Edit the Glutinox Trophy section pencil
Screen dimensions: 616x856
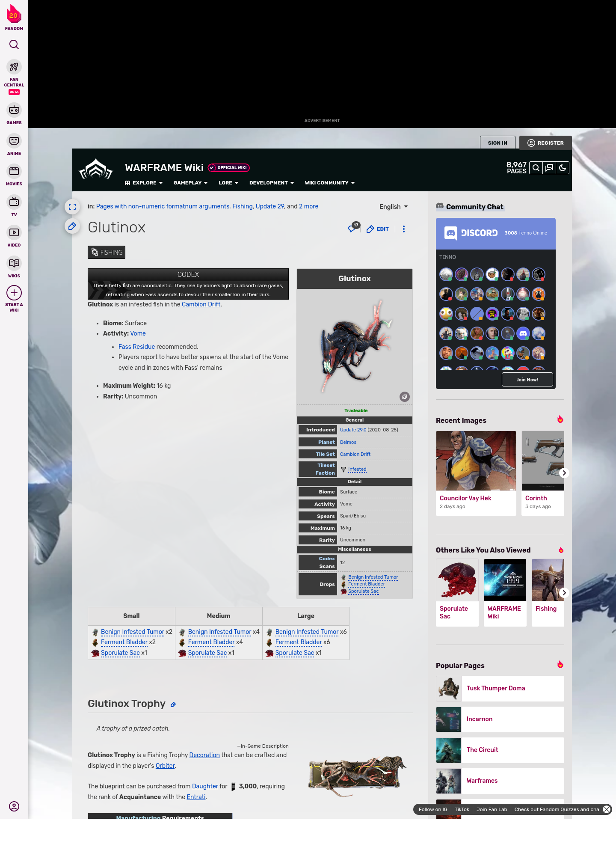(173, 704)
